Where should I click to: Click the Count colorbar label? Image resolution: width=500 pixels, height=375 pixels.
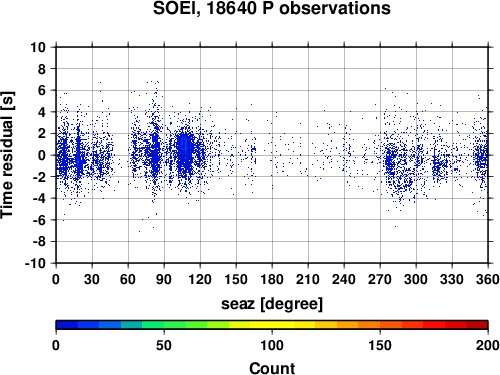point(272,368)
